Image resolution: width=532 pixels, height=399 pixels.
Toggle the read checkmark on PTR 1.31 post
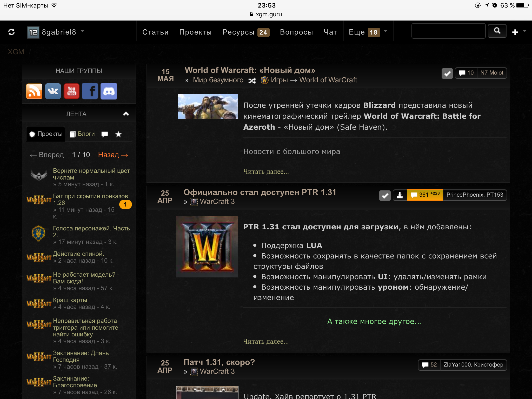(385, 196)
